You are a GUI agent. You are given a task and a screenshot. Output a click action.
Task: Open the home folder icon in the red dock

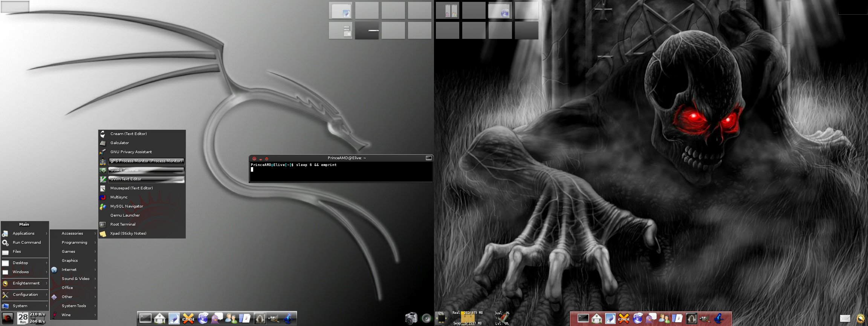(597, 318)
